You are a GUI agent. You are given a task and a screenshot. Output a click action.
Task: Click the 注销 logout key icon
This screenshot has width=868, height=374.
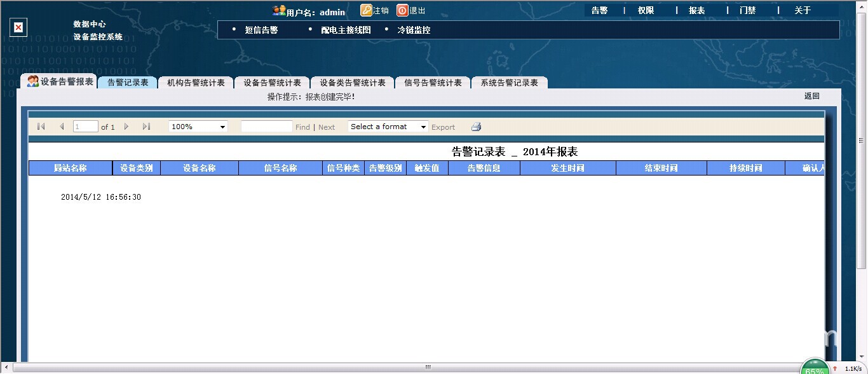pyautogui.click(x=365, y=10)
